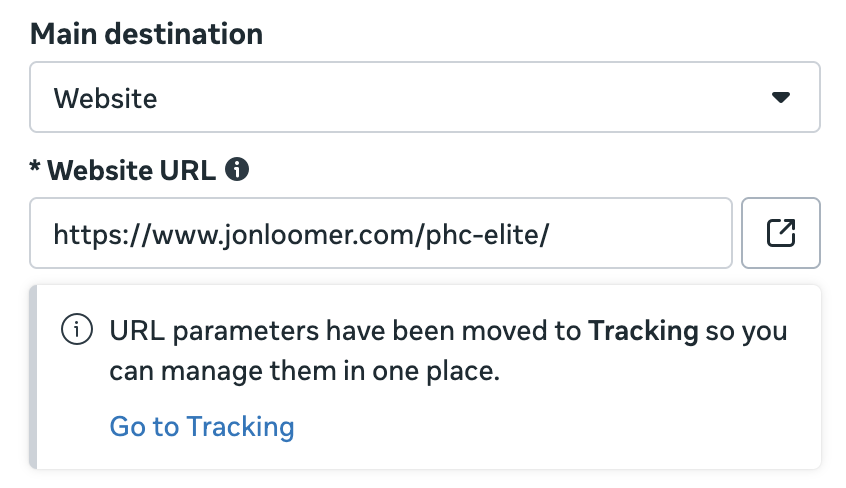
Task: Click the dropdown caret arrow beside Website
Action: [781, 98]
